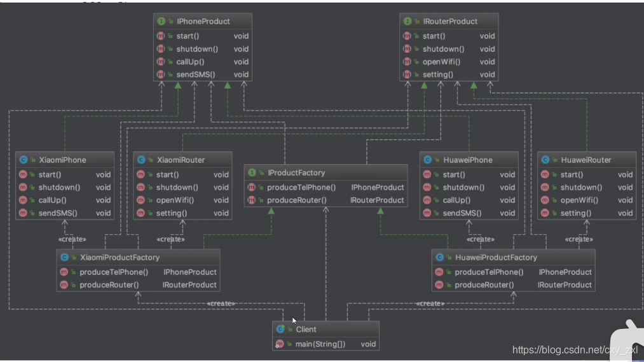Click method icon beside IPhoneProduct start()
644x362 pixels.
tap(161, 36)
